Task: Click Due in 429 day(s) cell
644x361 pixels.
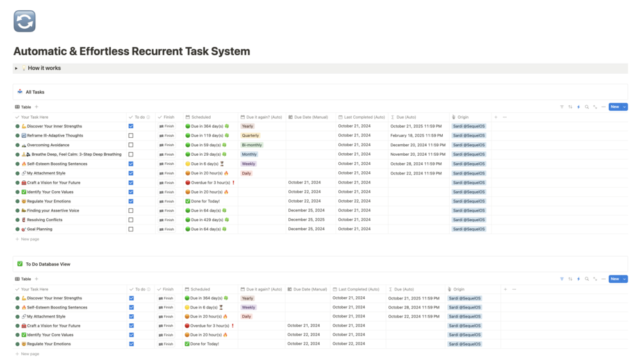Action: click(207, 219)
